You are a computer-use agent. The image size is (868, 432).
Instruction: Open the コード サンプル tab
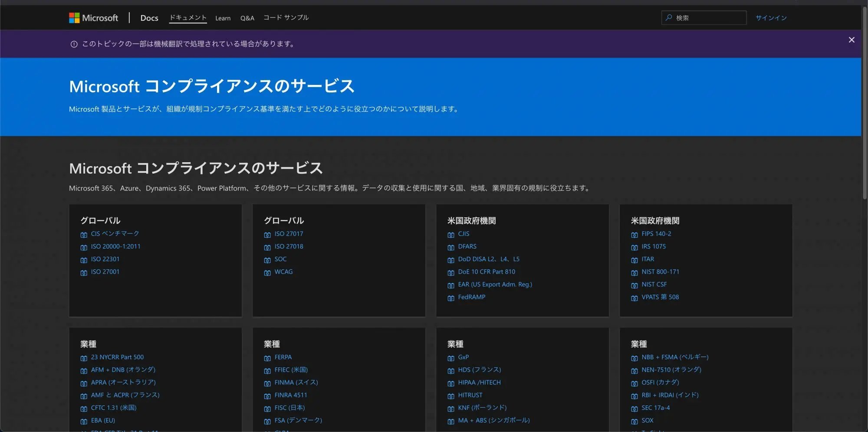click(286, 18)
